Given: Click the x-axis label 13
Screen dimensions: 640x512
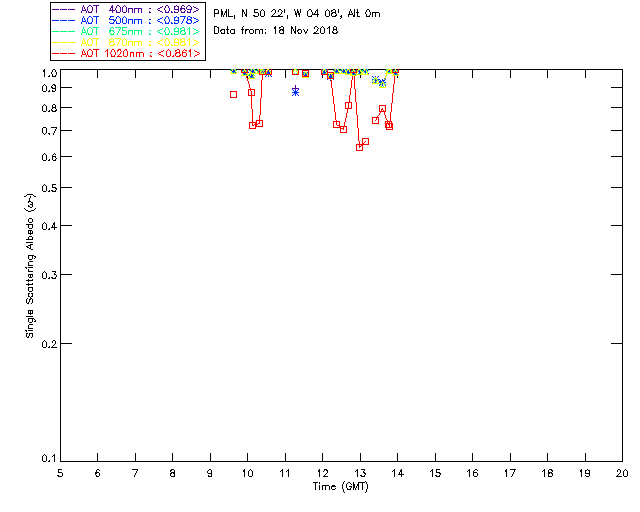Looking at the screenshot, I should point(360,473).
